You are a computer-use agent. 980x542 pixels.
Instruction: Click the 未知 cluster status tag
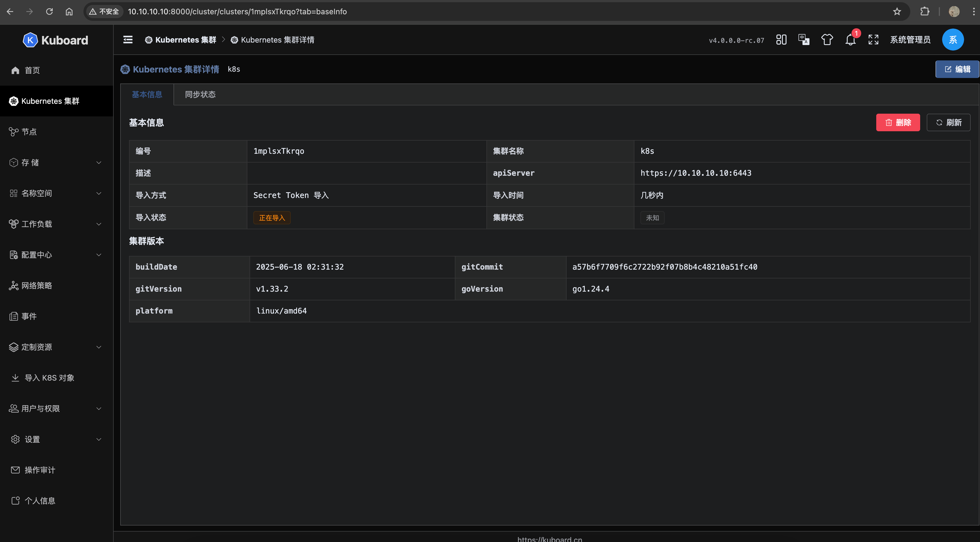point(652,218)
